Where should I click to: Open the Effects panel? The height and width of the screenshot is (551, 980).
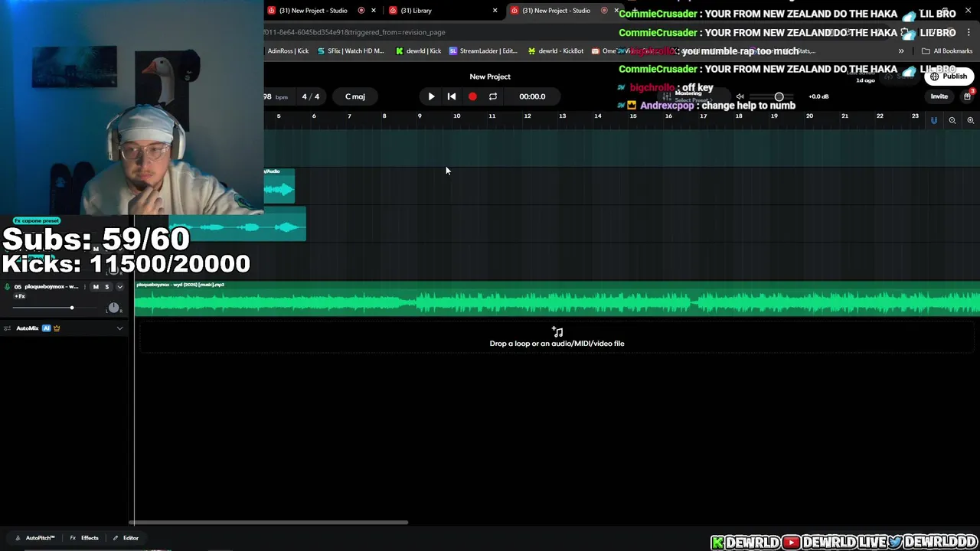84,538
